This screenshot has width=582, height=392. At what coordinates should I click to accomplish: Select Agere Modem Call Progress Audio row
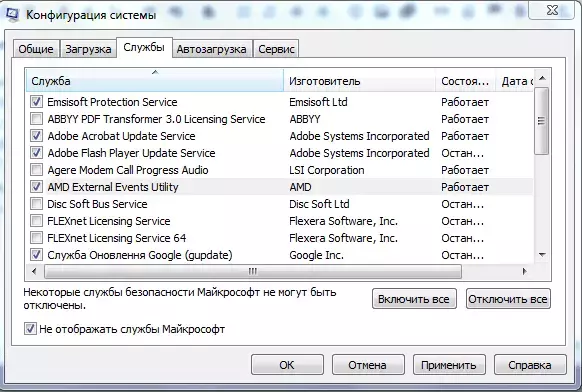279,170
